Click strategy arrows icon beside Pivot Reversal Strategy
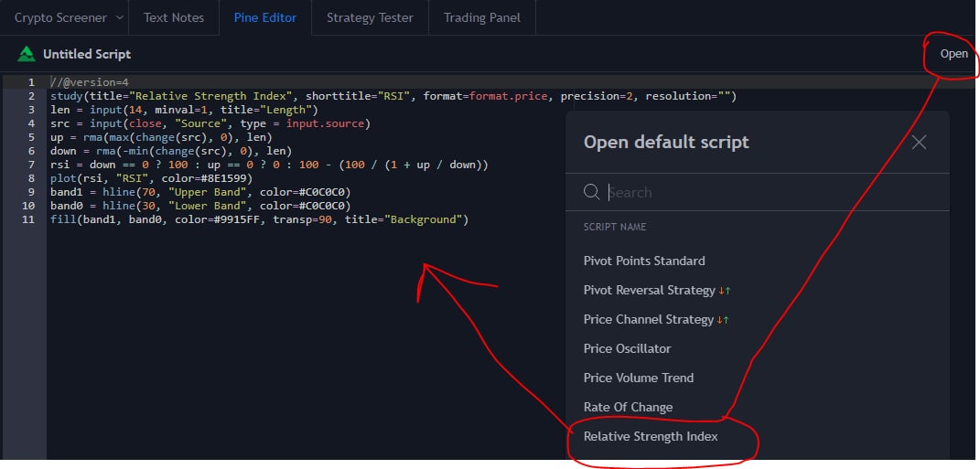This screenshot has width=980, height=469. 725,291
